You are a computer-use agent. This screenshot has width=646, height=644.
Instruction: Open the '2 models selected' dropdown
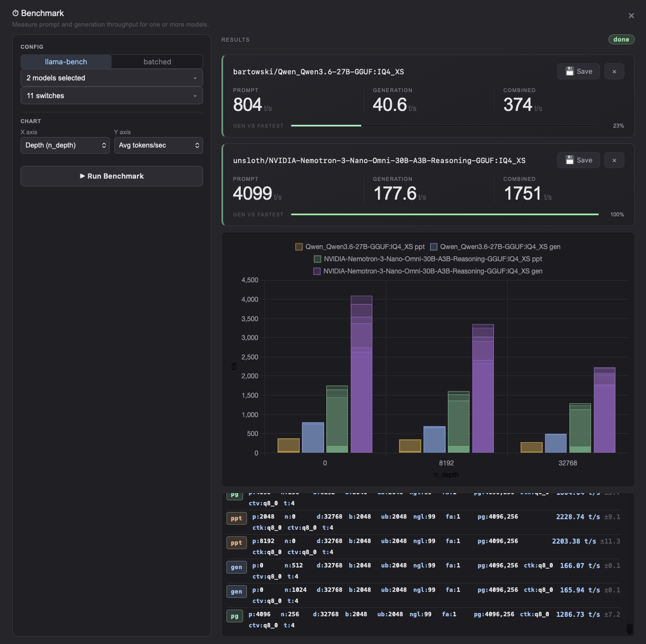click(x=112, y=78)
